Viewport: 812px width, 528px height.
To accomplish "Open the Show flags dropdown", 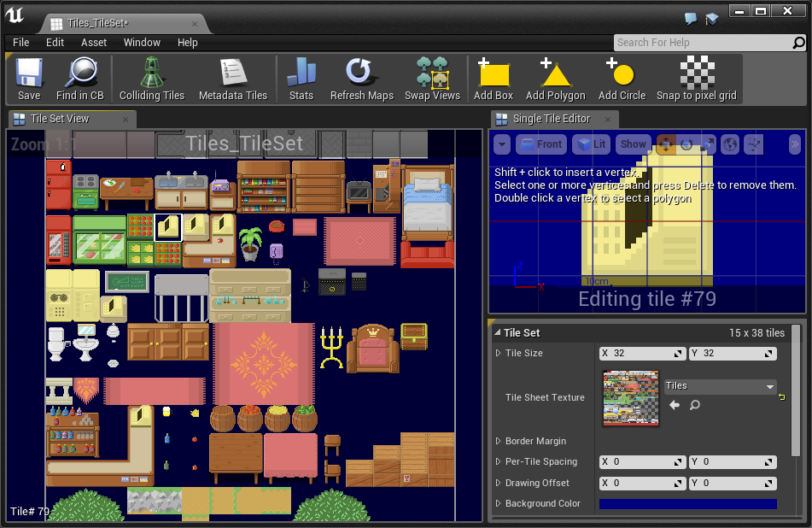I will tap(633, 144).
